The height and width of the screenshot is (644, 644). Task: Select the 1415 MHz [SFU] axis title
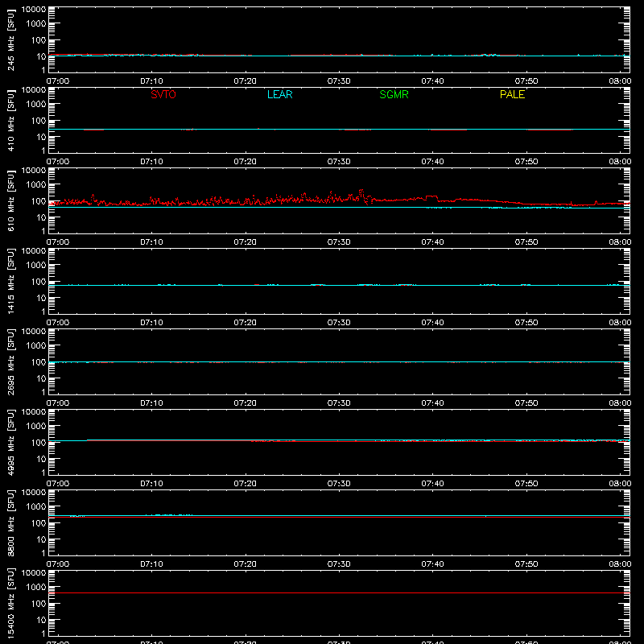(x=10, y=281)
